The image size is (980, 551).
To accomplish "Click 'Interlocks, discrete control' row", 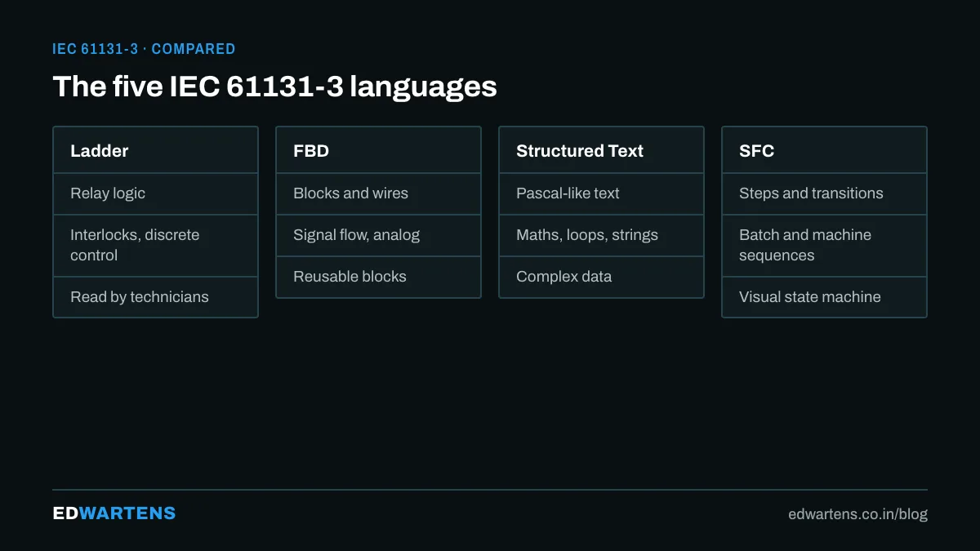I will pyautogui.click(x=155, y=245).
